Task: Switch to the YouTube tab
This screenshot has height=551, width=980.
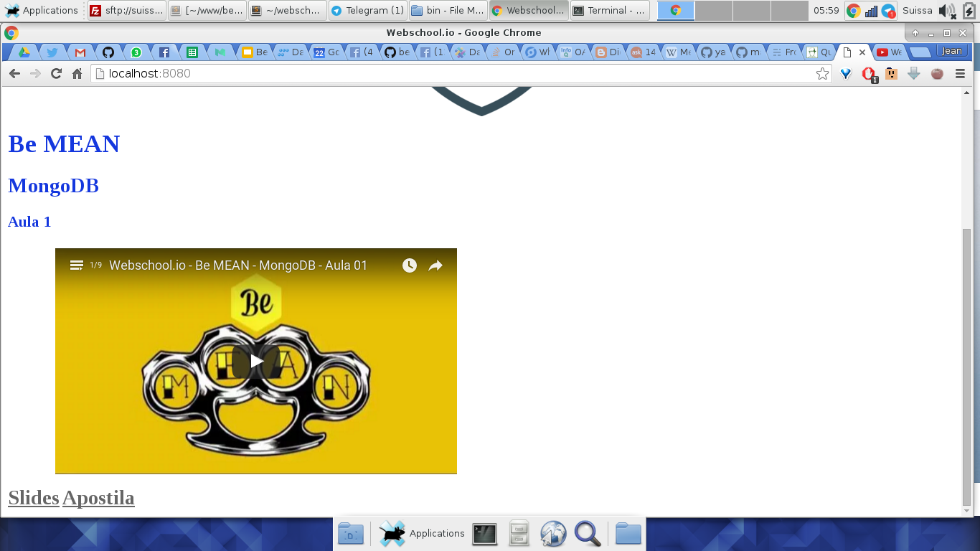Action: coord(889,52)
